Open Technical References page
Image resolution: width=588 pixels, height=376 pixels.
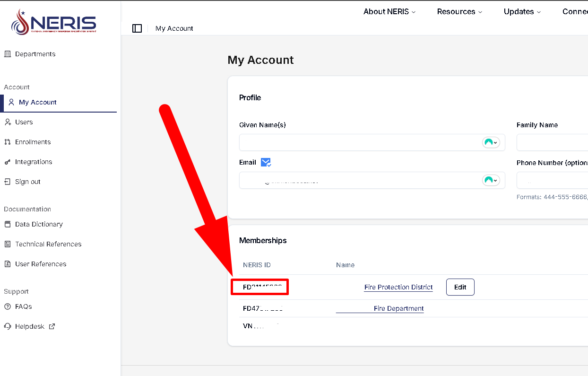[x=48, y=244]
